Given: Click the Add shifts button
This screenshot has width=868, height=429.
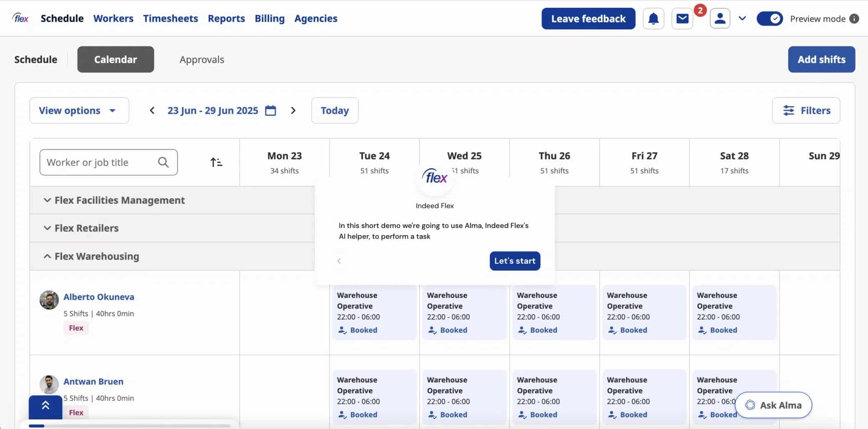Looking at the screenshot, I should click(821, 60).
